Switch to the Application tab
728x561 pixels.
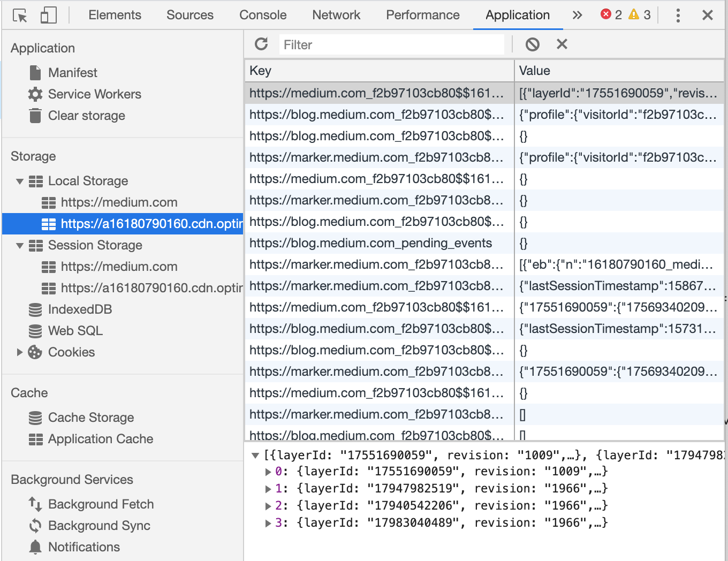[x=518, y=15]
